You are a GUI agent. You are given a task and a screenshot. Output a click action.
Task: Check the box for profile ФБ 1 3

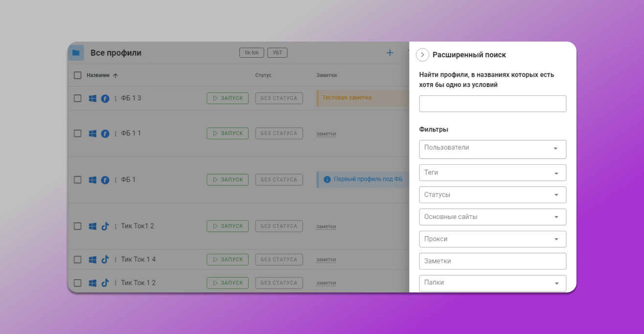[77, 98]
